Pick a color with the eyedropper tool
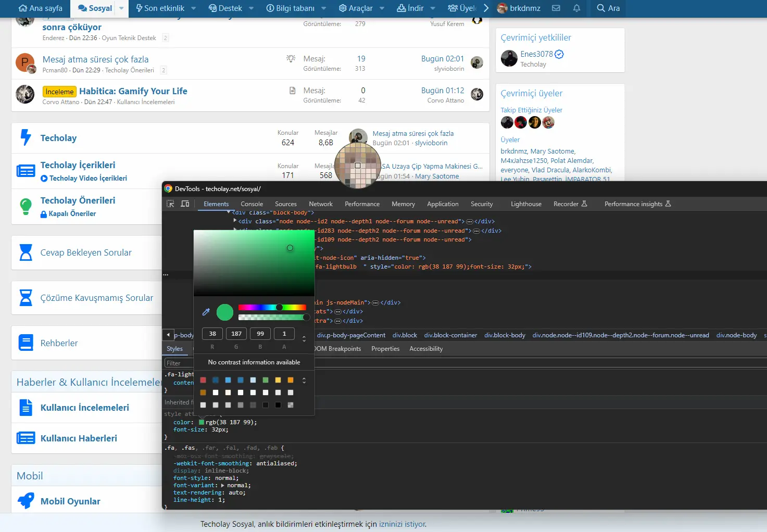The image size is (767, 532). tap(206, 312)
